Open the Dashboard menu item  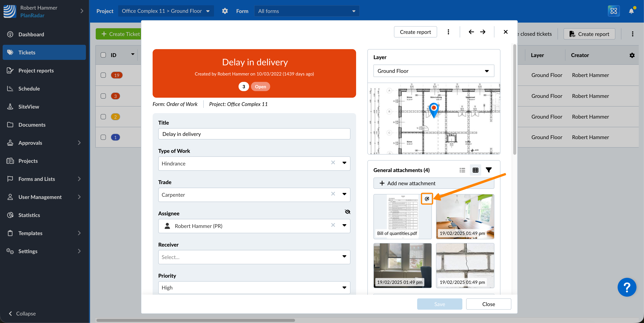31,34
